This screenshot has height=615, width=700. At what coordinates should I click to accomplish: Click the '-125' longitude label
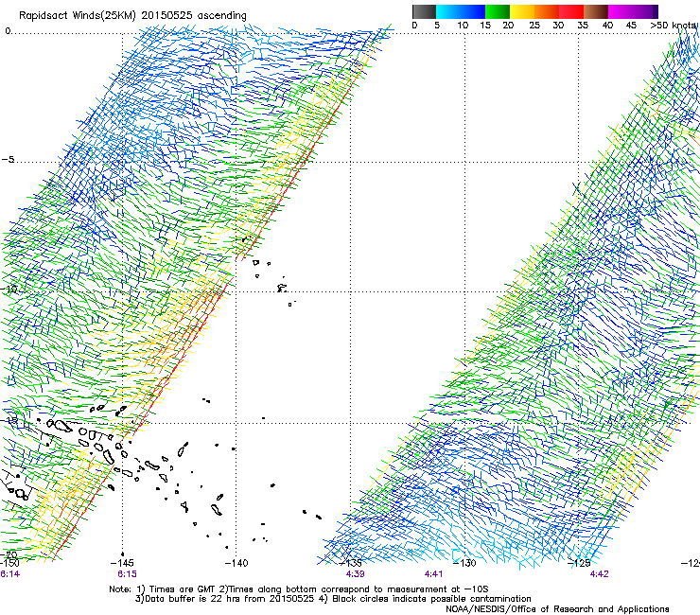579,563
